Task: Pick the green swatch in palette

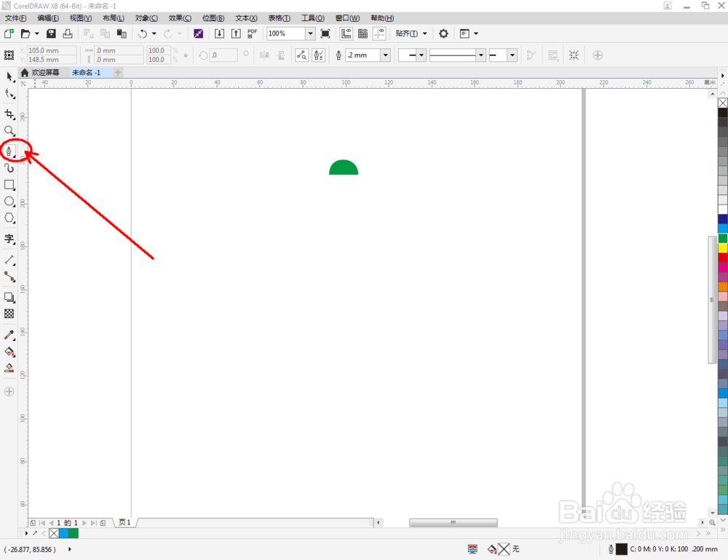Action: tap(723, 238)
